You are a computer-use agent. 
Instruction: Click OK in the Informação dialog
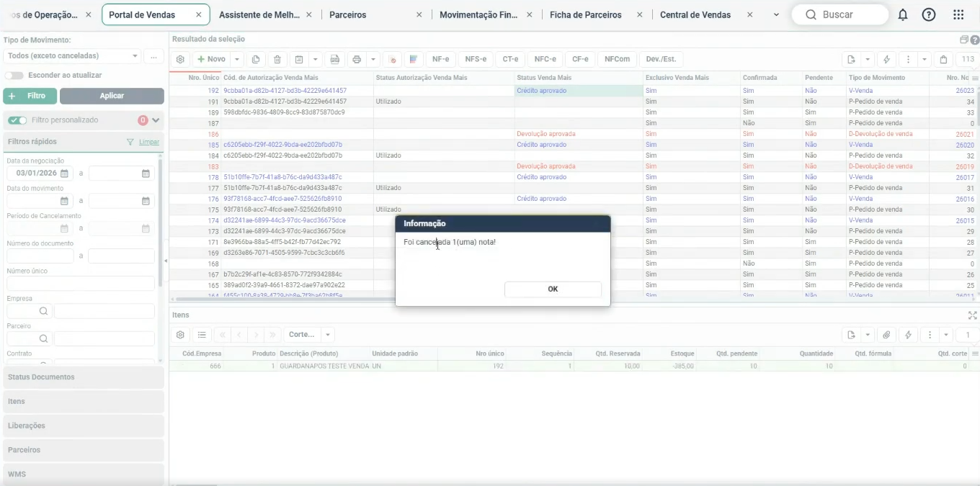[x=553, y=289]
